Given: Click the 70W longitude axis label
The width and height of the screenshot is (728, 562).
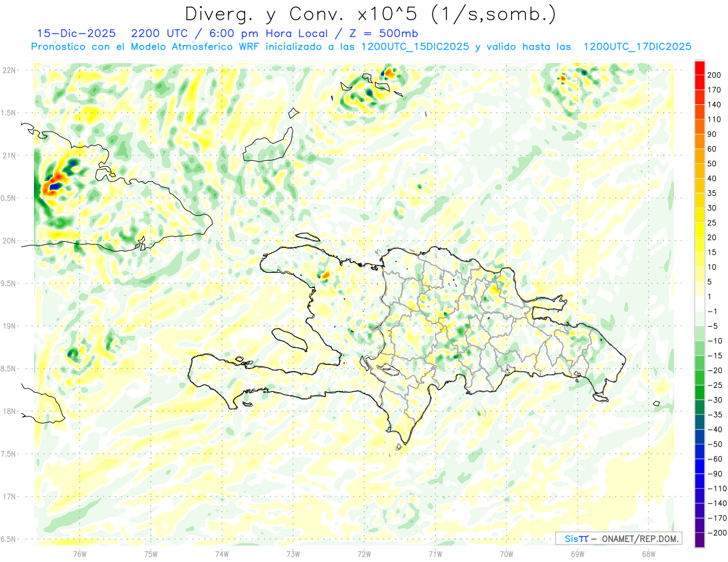Looking at the screenshot, I should (x=507, y=554).
